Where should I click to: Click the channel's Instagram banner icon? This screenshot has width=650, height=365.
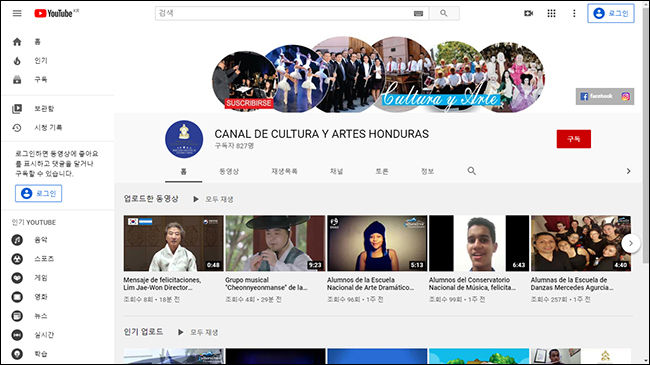tap(626, 96)
